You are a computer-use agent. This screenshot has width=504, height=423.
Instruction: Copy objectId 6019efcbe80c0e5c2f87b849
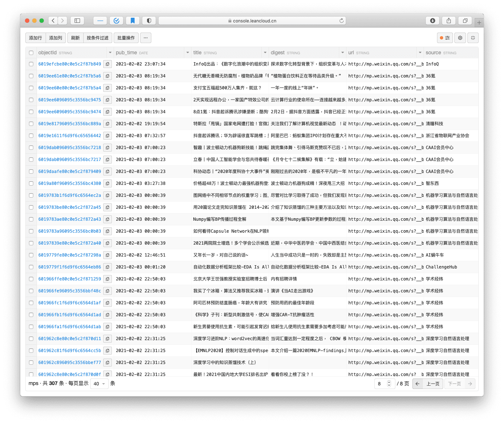point(108,64)
